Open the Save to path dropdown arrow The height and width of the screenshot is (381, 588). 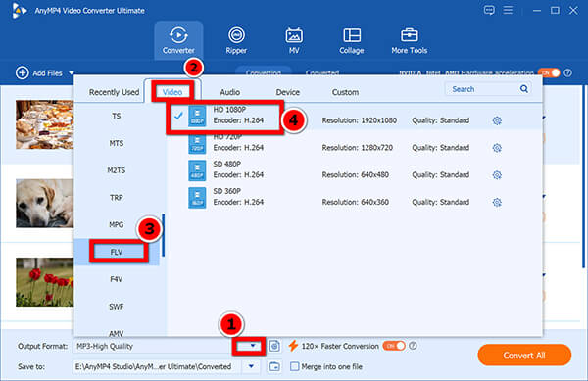tap(251, 366)
